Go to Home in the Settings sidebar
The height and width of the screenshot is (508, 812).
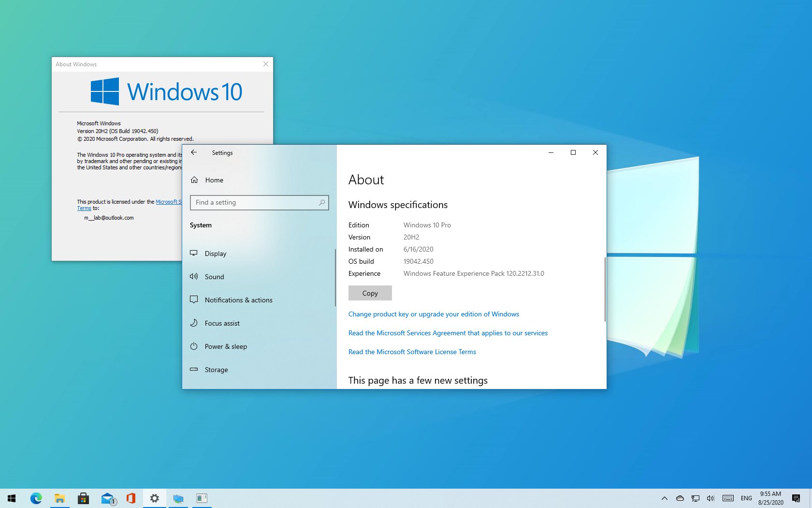click(214, 179)
